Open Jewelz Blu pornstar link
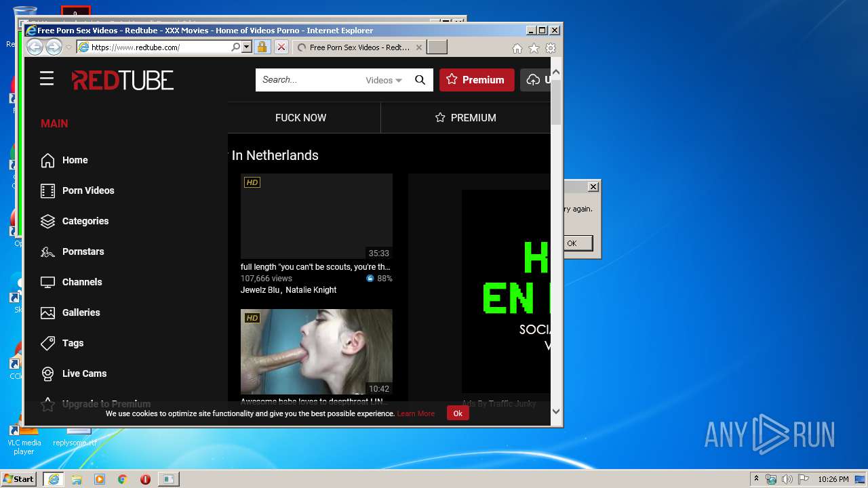 coord(260,290)
